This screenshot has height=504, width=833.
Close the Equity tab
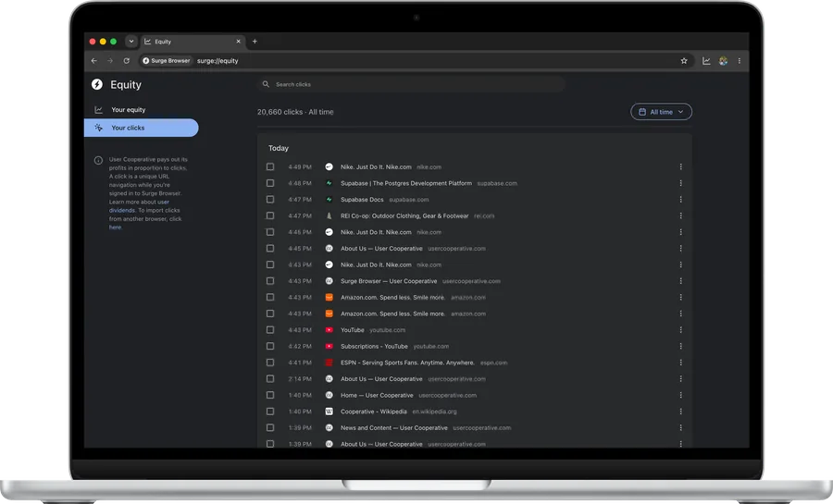click(x=238, y=42)
